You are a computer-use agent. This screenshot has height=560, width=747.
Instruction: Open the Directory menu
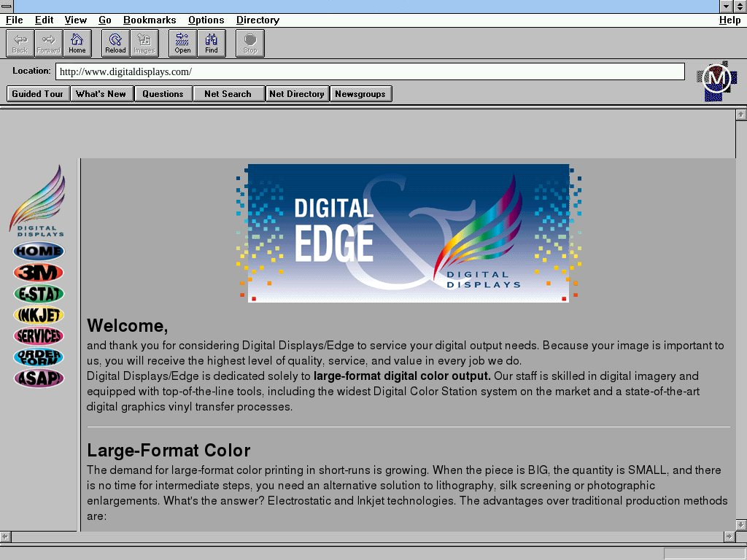[258, 20]
